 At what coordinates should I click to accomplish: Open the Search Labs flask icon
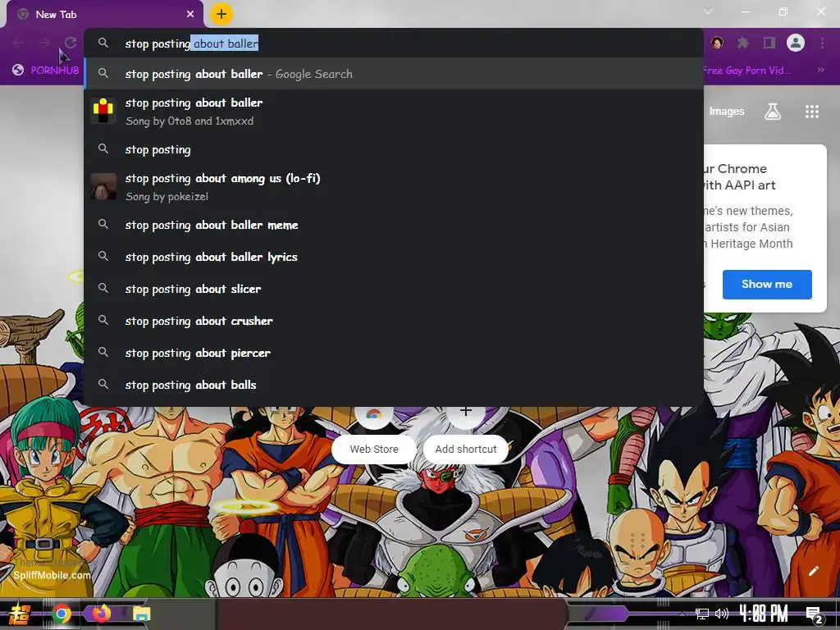pos(773,112)
